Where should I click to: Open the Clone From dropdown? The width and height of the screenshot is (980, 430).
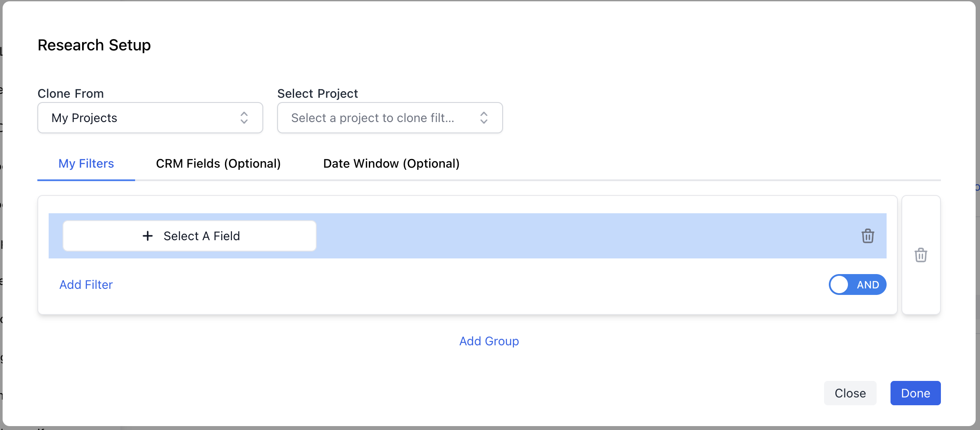[x=150, y=118]
